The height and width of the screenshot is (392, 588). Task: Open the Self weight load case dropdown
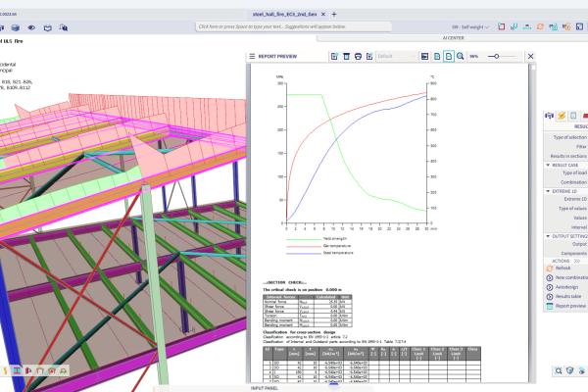[x=469, y=27]
